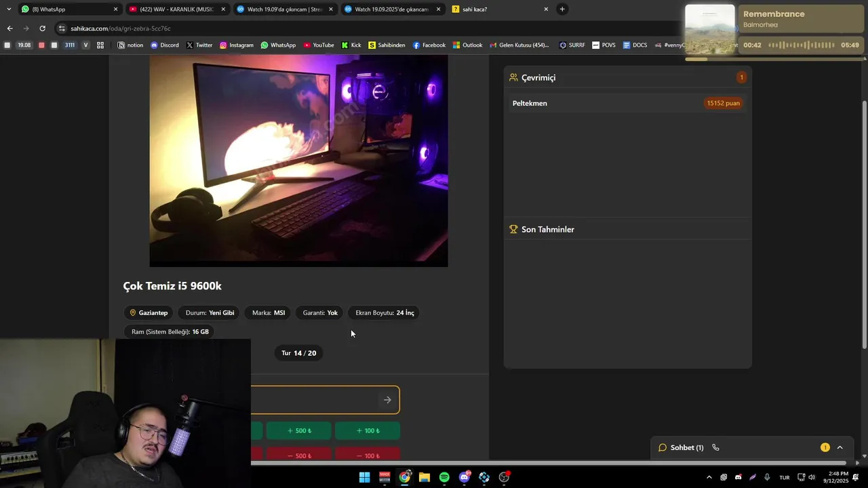Viewport: 868px width, 488px height.
Task: Subtract 100 ₺ from the guess
Action: click(x=368, y=455)
